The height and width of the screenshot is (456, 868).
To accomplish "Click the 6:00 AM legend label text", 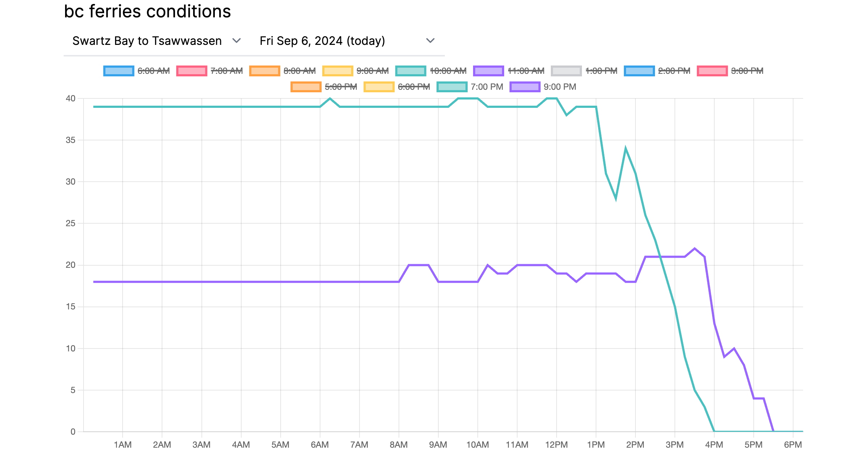I will [x=154, y=71].
